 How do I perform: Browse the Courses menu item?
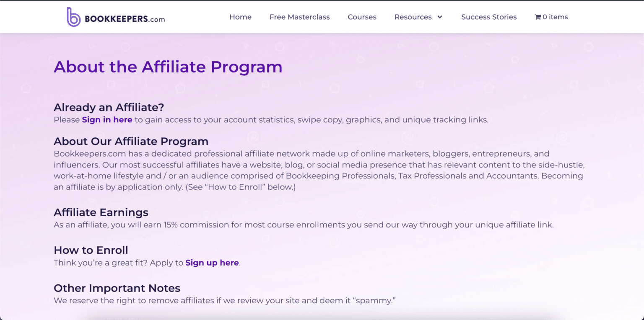[x=361, y=17]
